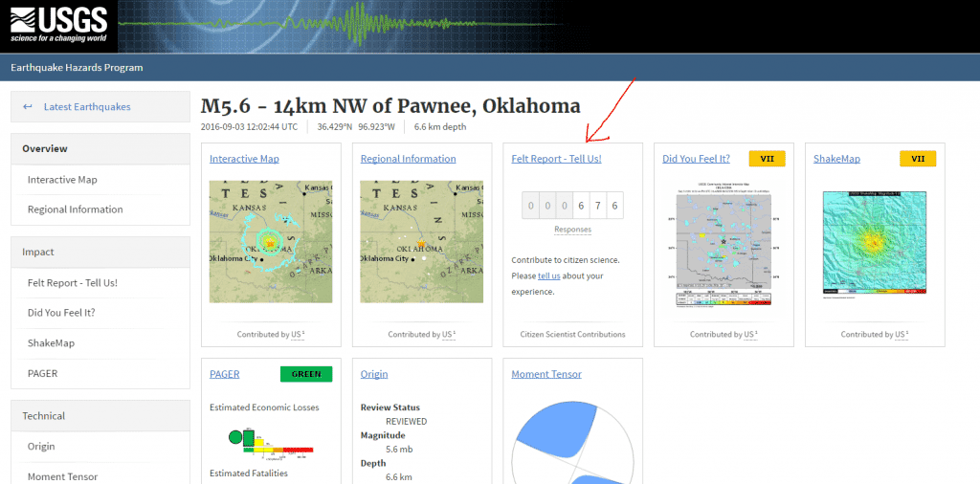Open Origin in the Technical sidebar section
The image size is (980, 484).
pyautogui.click(x=41, y=447)
